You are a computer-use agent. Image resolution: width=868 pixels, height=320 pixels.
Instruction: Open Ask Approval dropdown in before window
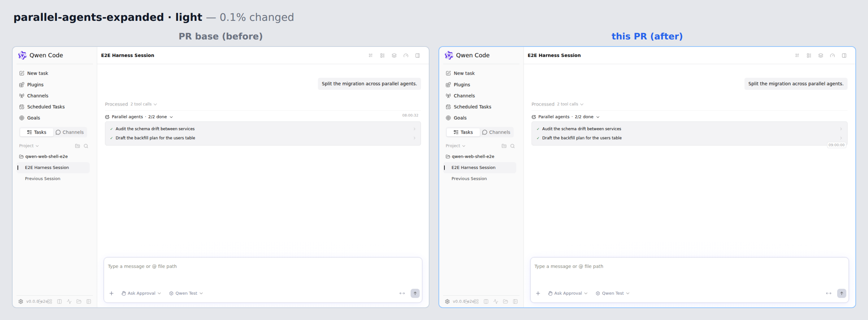141,293
